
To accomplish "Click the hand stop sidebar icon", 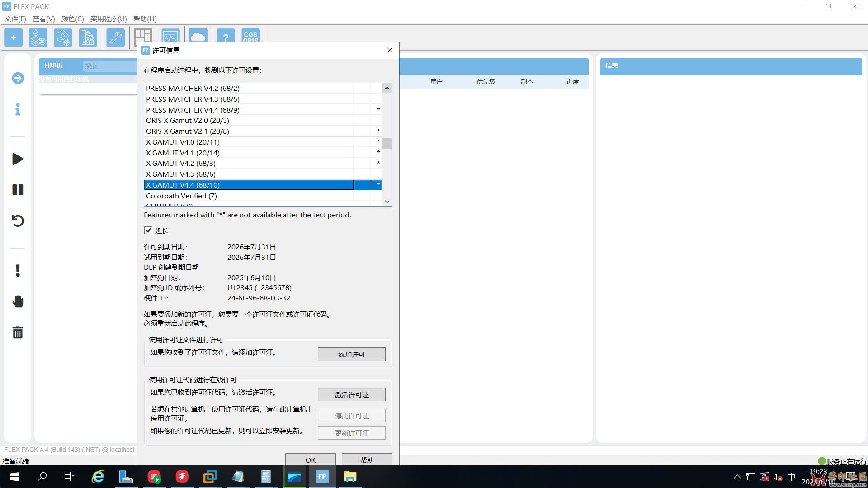I will coord(18,301).
